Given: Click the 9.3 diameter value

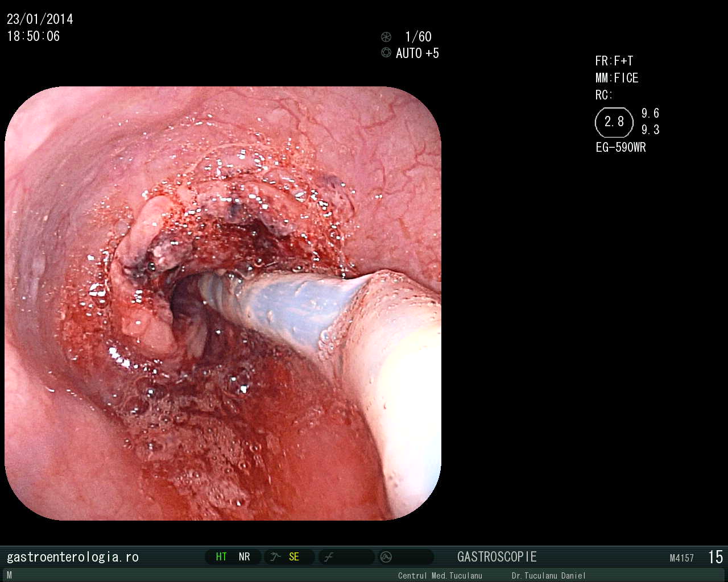Looking at the screenshot, I should point(651,130).
